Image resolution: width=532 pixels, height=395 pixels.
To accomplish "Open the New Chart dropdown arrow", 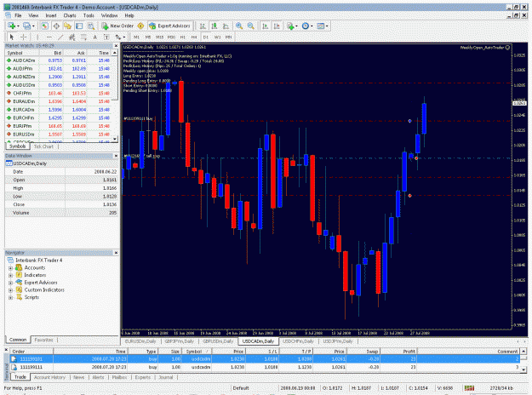I will (18, 26).
